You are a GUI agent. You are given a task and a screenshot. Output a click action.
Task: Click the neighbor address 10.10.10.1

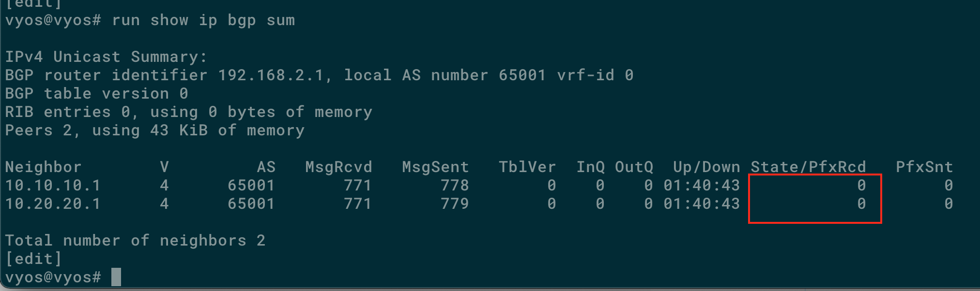(53, 185)
